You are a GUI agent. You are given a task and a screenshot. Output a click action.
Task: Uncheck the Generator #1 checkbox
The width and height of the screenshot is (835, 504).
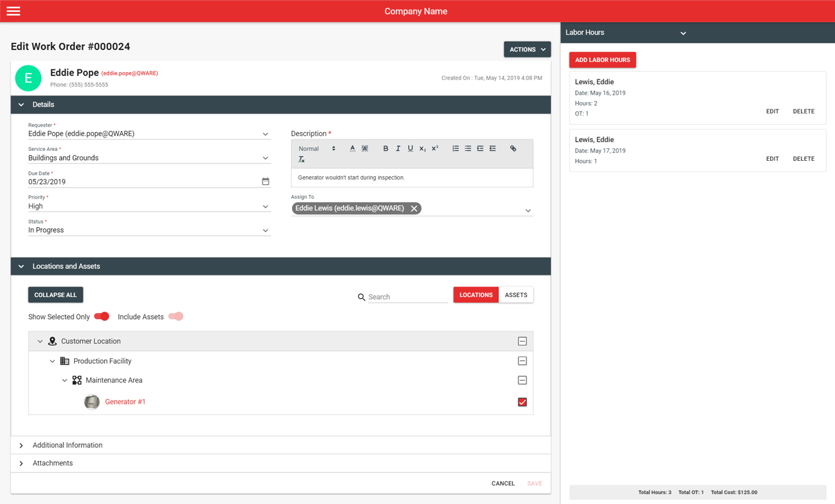(x=522, y=402)
